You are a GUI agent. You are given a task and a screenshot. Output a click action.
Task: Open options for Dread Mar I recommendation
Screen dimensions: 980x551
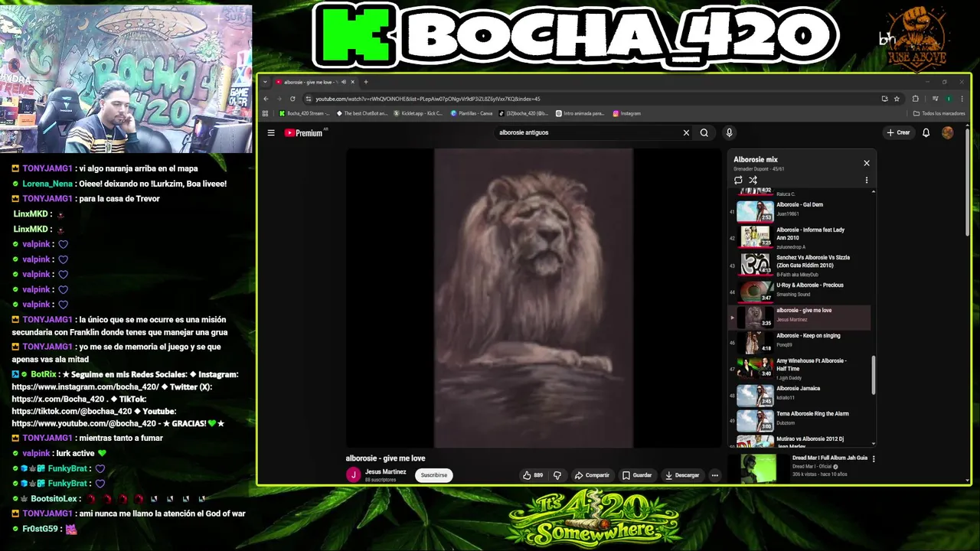click(874, 458)
